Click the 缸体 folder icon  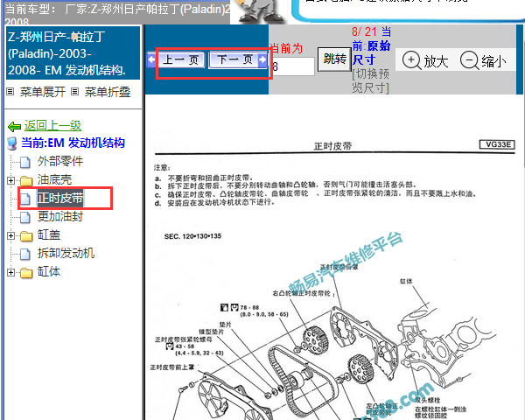[x=26, y=273]
